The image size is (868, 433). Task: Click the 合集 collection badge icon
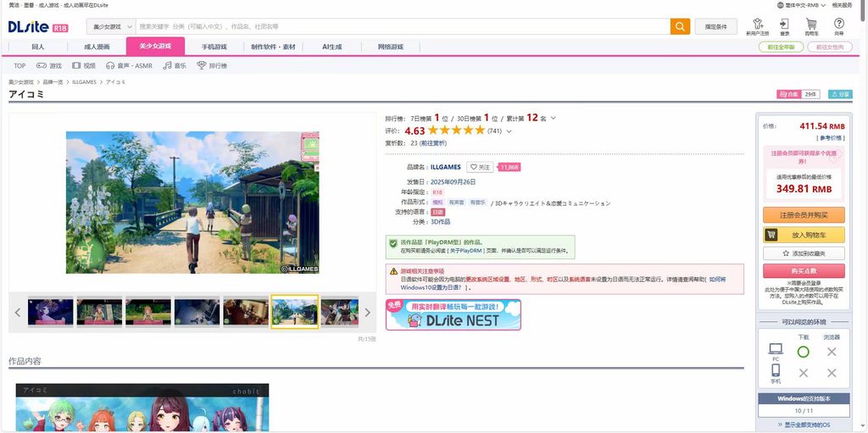[x=788, y=94]
